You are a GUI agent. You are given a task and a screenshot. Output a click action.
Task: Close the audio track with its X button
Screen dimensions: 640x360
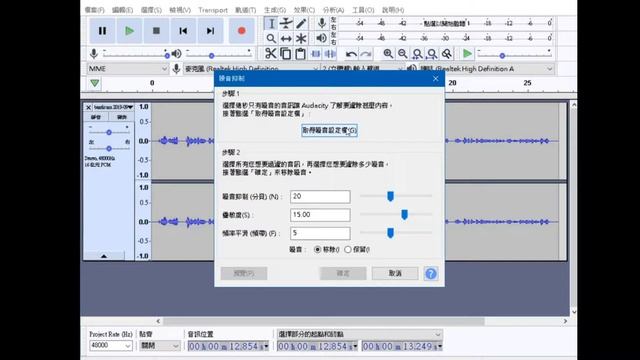(x=88, y=107)
